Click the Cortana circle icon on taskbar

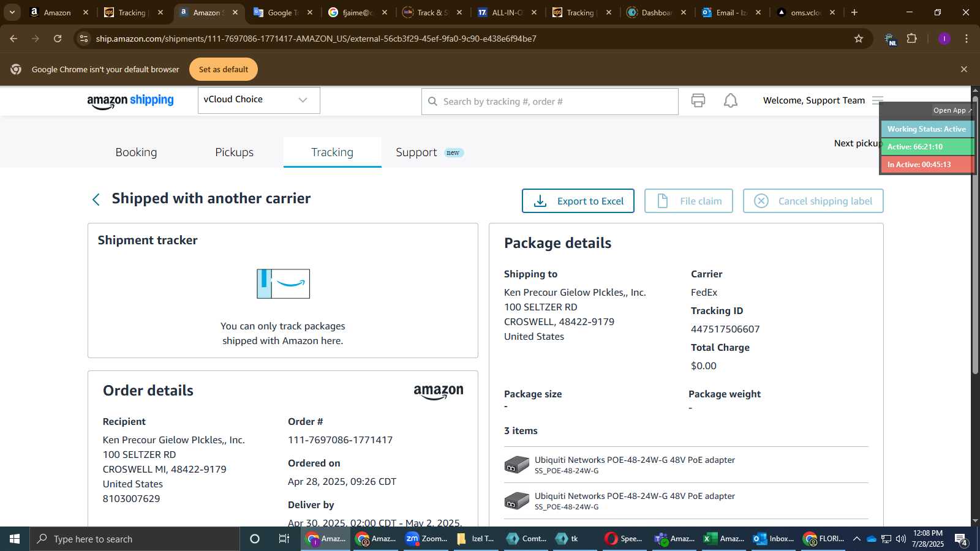[x=255, y=539]
